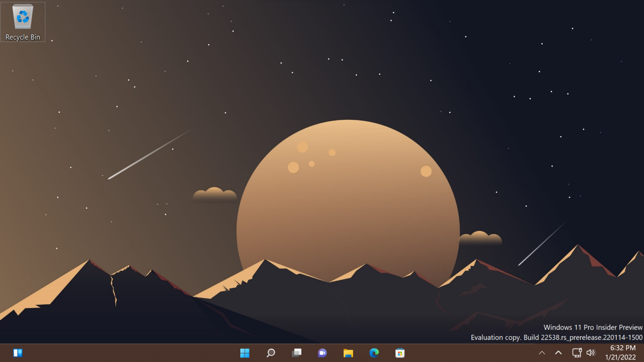Open Microsoft Teams Chat

(x=322, y=353)
